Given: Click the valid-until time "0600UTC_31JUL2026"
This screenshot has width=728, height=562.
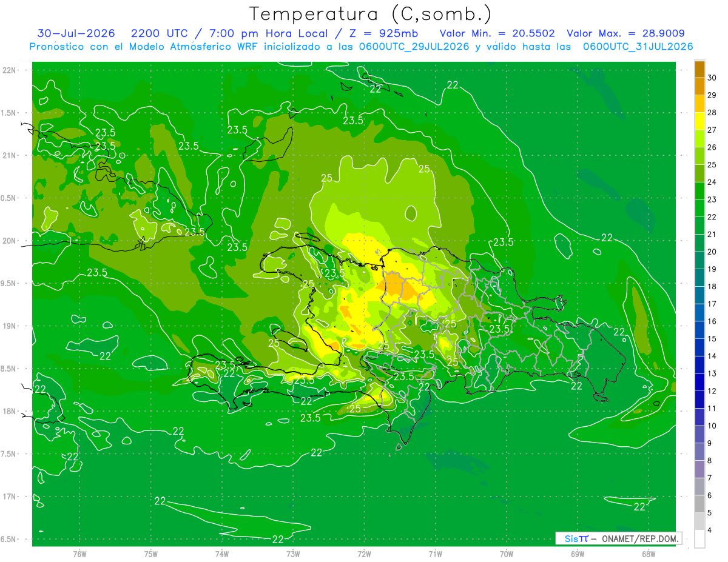Looking at the screenshot, I should (638, 46).
